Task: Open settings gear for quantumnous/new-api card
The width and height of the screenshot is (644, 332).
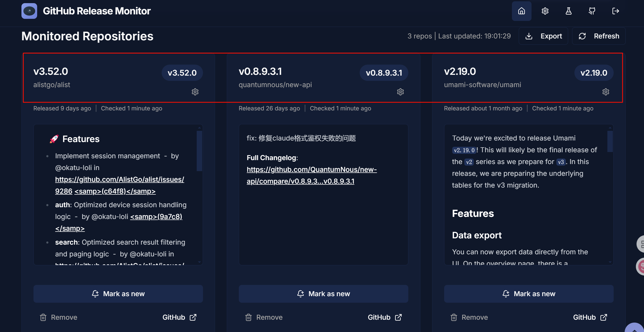Action: pyautogui.click(x=400, y=92)
